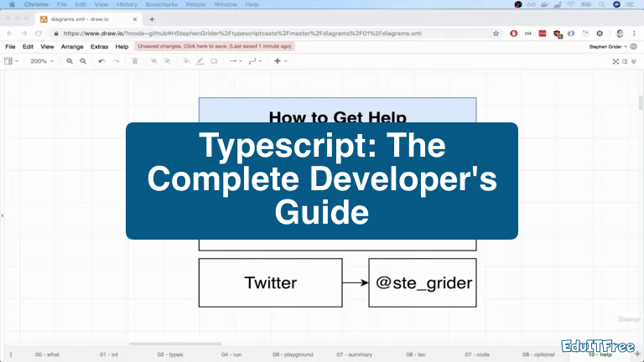The width and height of the screenshot is (644, 362).
Task: Add a new diagram page
Action: tap(637, 354)
